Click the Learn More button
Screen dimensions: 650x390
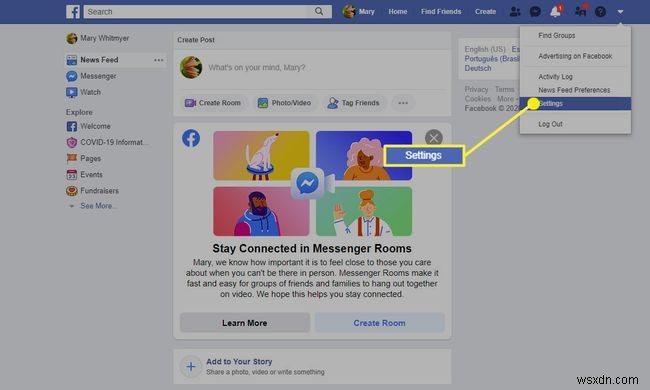tap(245, 323)
